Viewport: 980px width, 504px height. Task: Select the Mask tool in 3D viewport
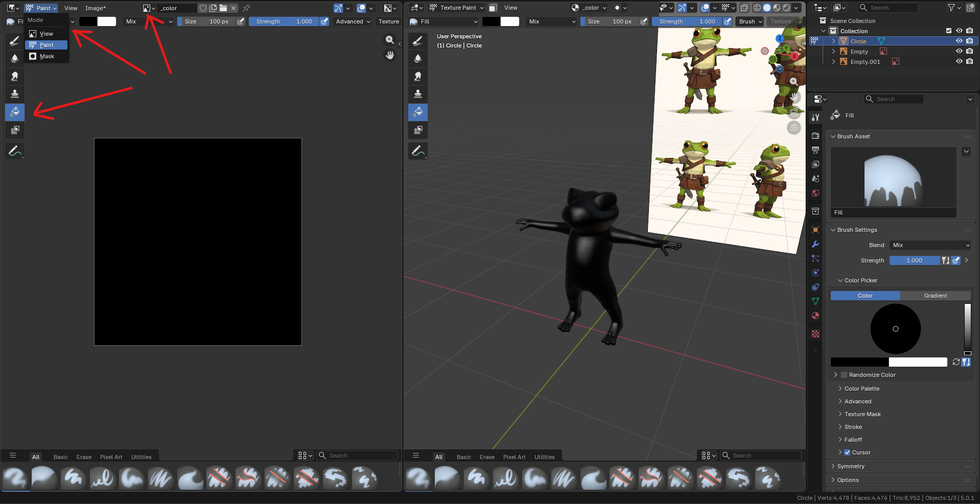tap(418, 130)
